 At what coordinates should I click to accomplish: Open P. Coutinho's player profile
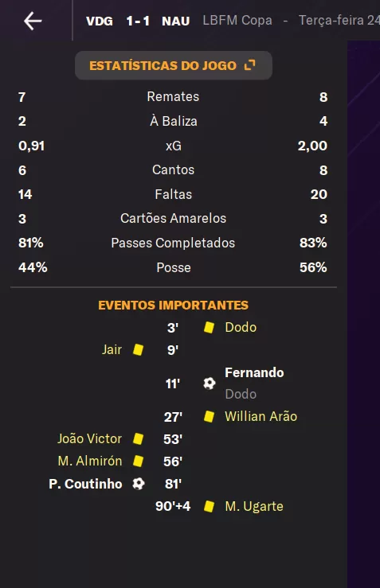pyautogui.click(x=85, y=484)
